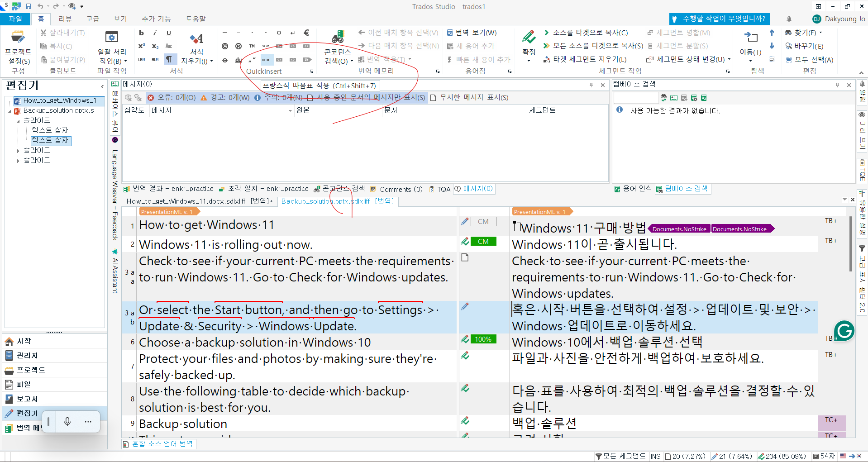The height and width of the screenshot is (462, 868).
Task: Open the 파일 (File) tab
Action: 15,19
